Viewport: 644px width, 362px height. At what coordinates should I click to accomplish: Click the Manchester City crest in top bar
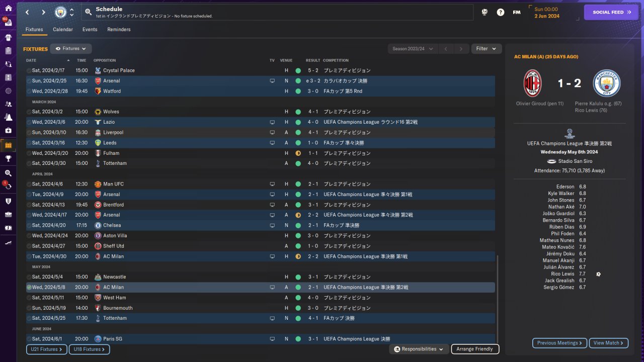coord(60,12)
